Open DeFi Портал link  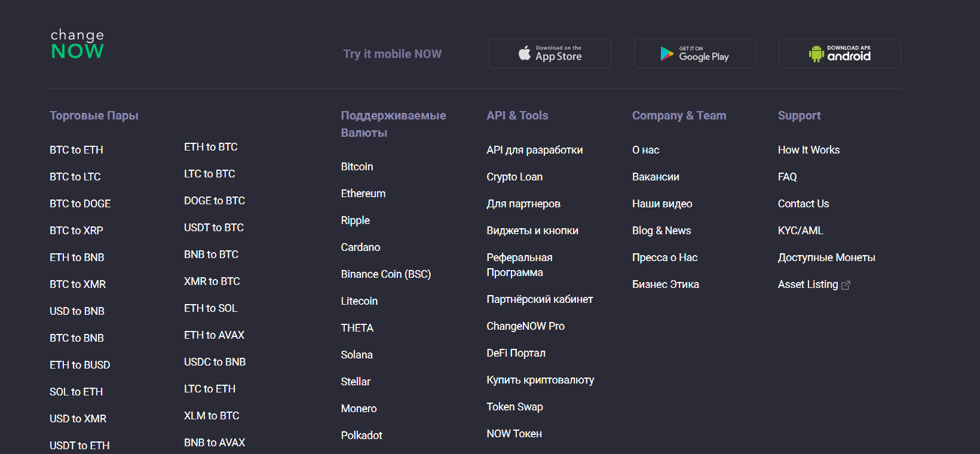(516, 353)
